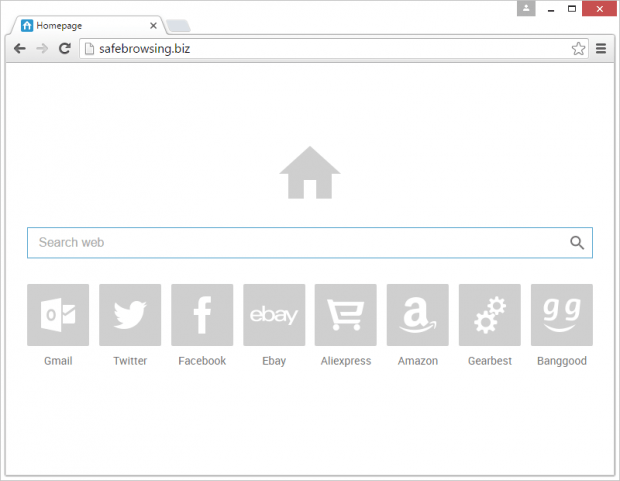
Task: Follow the Gearbest text link
Action: 490,361
